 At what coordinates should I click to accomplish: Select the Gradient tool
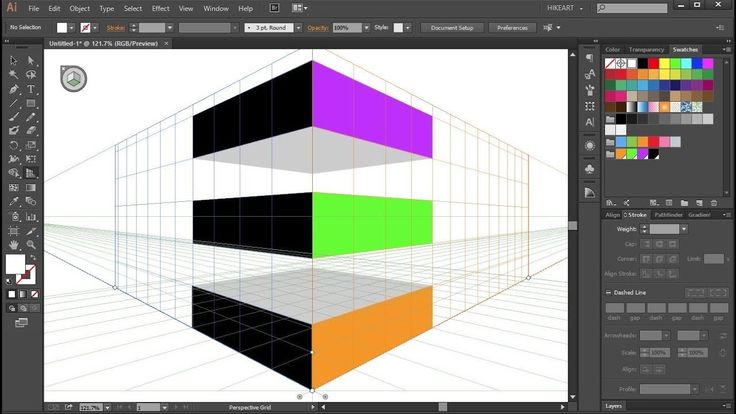coord(31,187)
